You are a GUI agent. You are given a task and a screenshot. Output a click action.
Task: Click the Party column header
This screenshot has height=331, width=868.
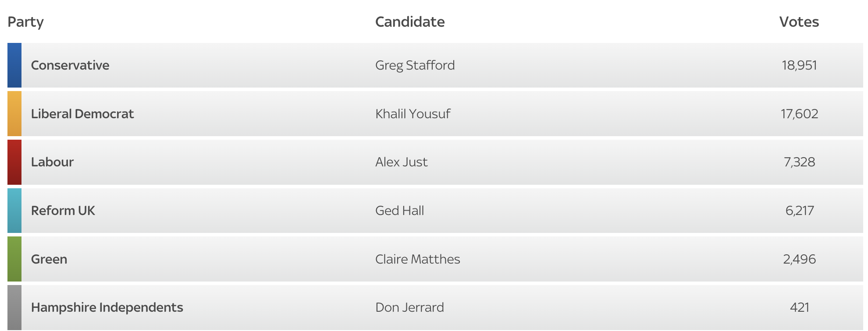[25, 22]
